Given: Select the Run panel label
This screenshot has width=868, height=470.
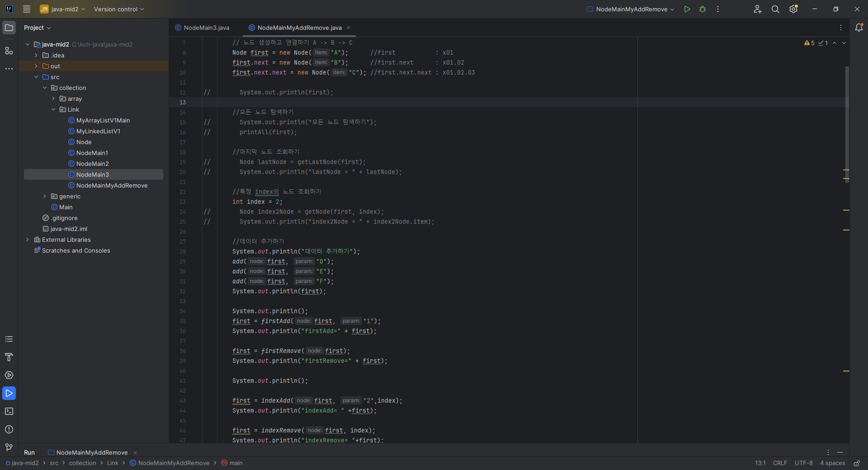Looking at the screenshot, I should pos(29,452).
